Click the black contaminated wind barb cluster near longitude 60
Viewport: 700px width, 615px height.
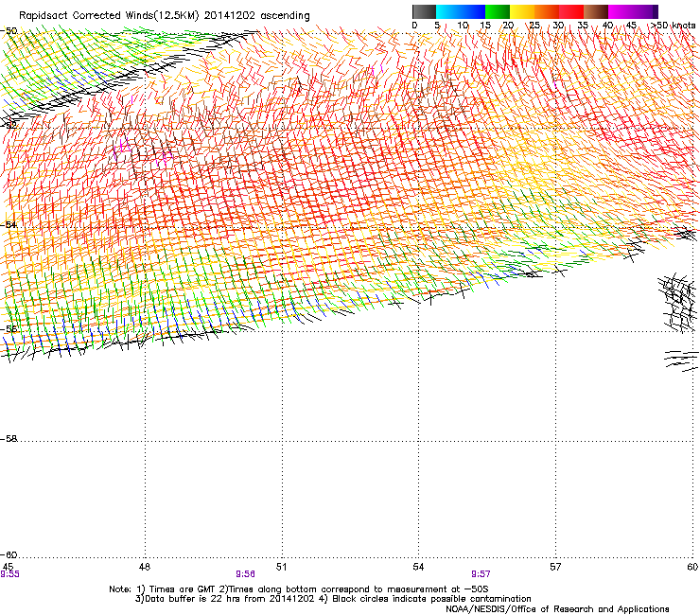tap(677, 303)
